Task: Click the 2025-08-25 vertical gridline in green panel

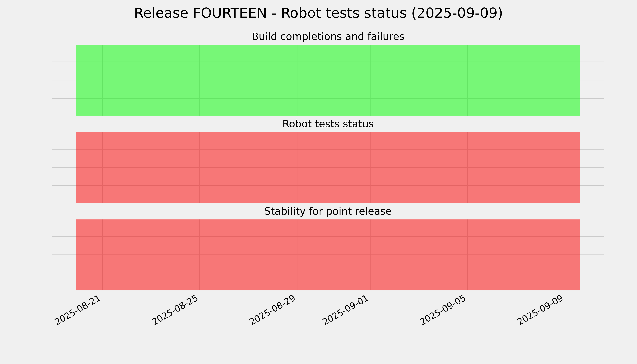Action: point(200,80)
